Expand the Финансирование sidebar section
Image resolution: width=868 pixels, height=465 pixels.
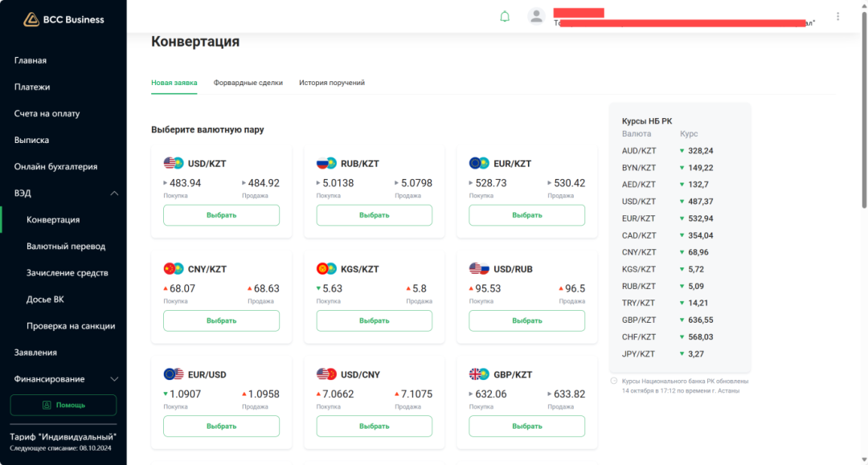(x=114, y=379)
